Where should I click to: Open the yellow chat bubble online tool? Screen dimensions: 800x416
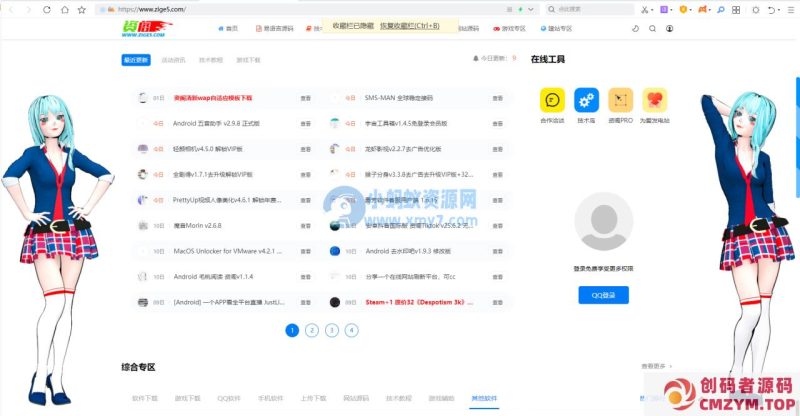click(552, 100)
